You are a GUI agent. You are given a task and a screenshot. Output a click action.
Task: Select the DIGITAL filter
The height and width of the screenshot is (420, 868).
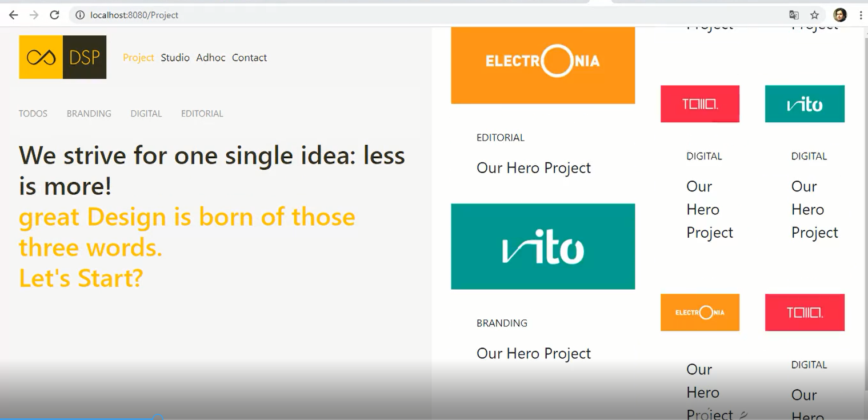146,114
